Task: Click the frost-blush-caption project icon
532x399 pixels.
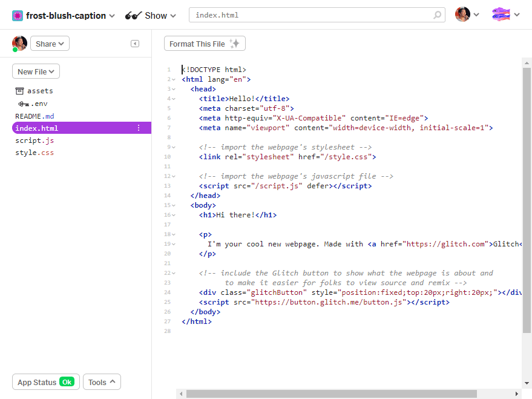Action: 18,16
